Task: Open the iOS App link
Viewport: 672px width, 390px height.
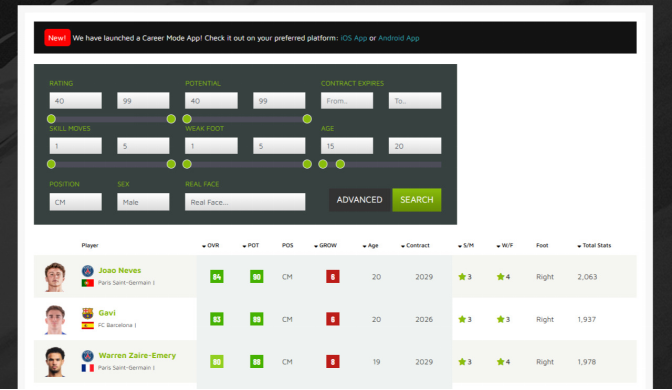Action: tap(354, 38)
